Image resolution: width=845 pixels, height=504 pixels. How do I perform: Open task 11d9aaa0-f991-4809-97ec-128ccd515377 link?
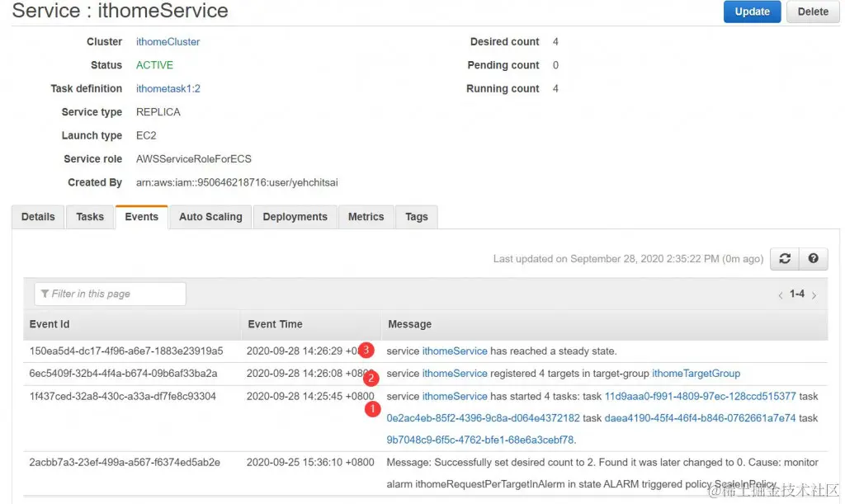tap(700, 396)
